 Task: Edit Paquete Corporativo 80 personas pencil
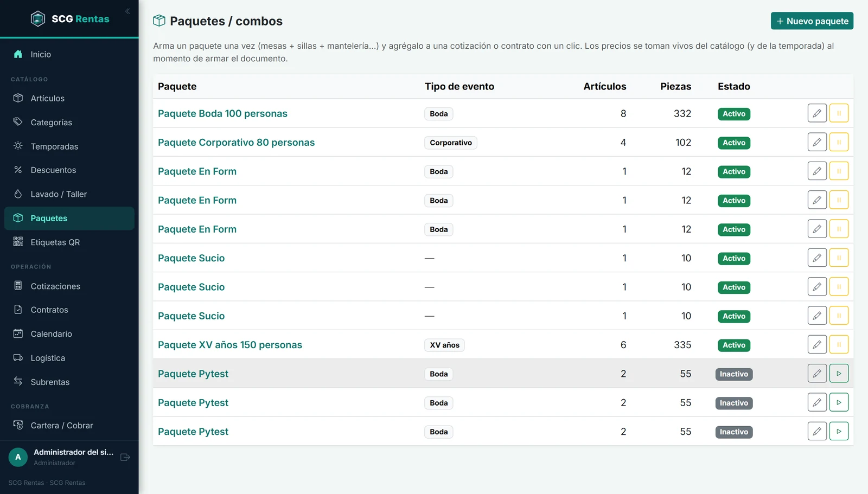point(817,142)
